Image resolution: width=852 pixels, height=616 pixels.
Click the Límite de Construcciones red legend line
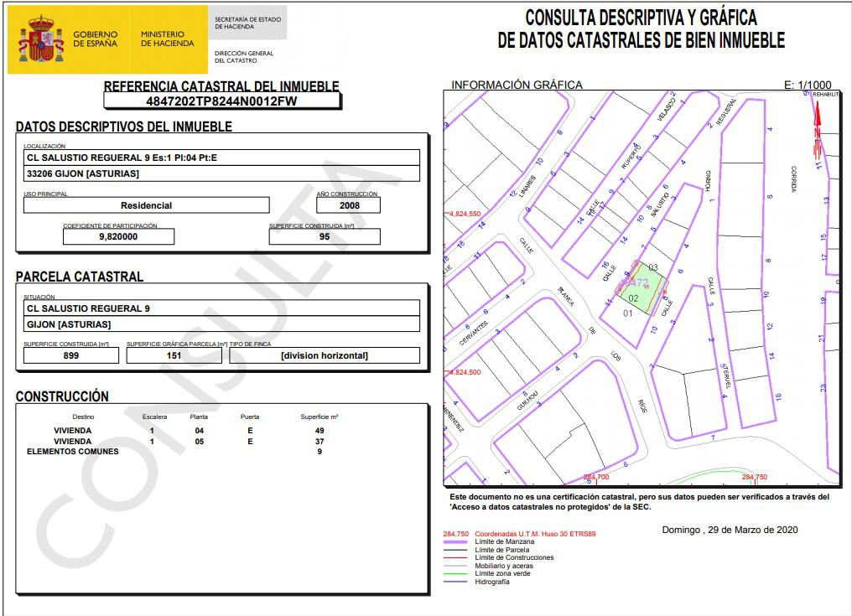click(x=455, y=558)
